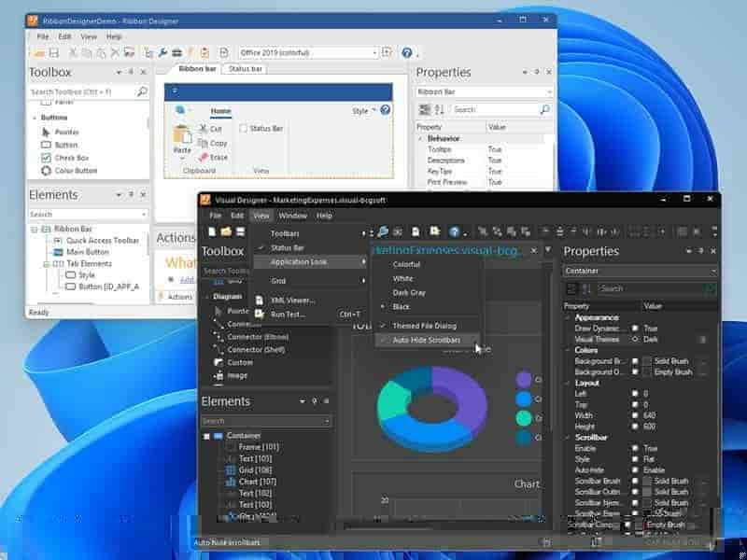Click blue Help icon in Visual Designer toolbar

454,231
